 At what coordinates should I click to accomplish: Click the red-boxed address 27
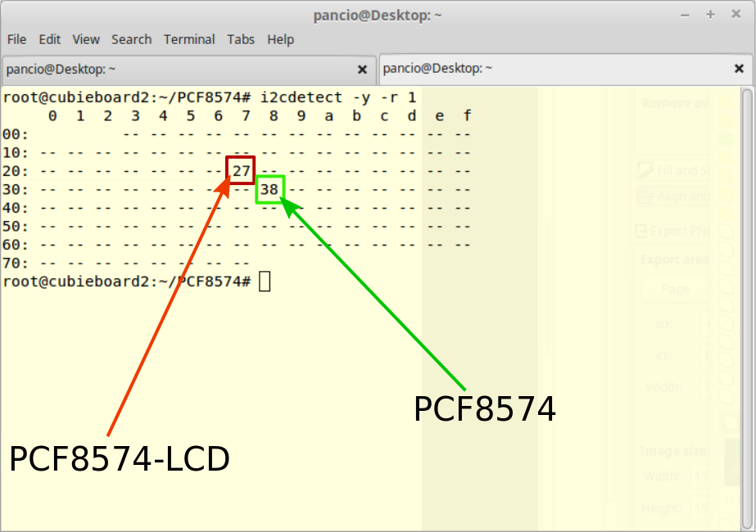click(x=241, y=170)
